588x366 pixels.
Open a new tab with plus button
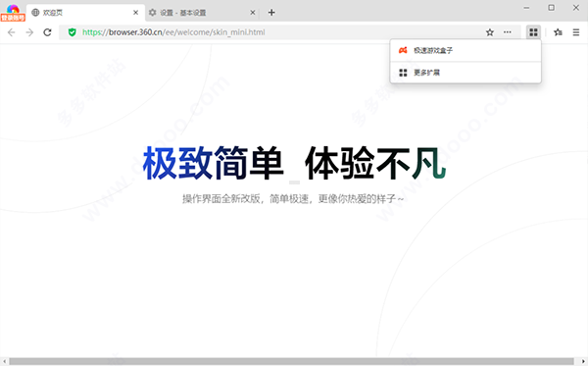(x=271, y=13)
